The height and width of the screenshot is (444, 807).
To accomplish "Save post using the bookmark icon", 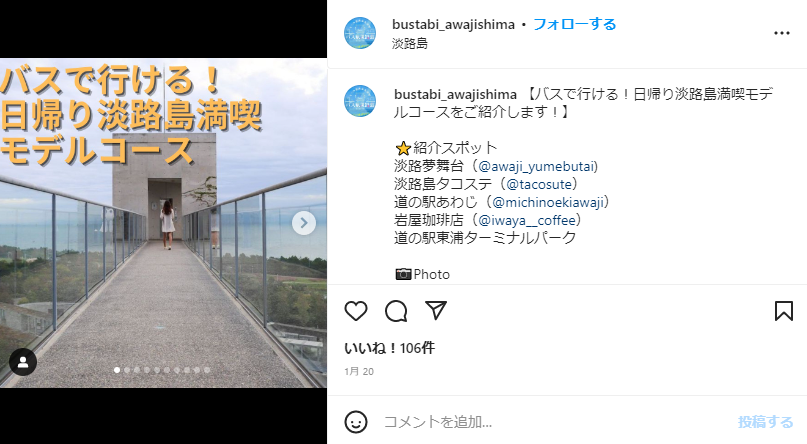I will (783, 311).
